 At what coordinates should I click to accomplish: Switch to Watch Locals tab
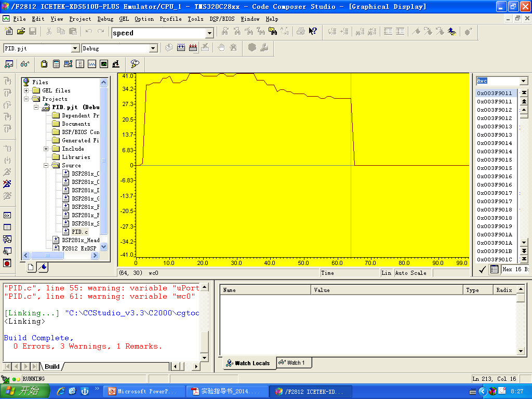point(248,363)
